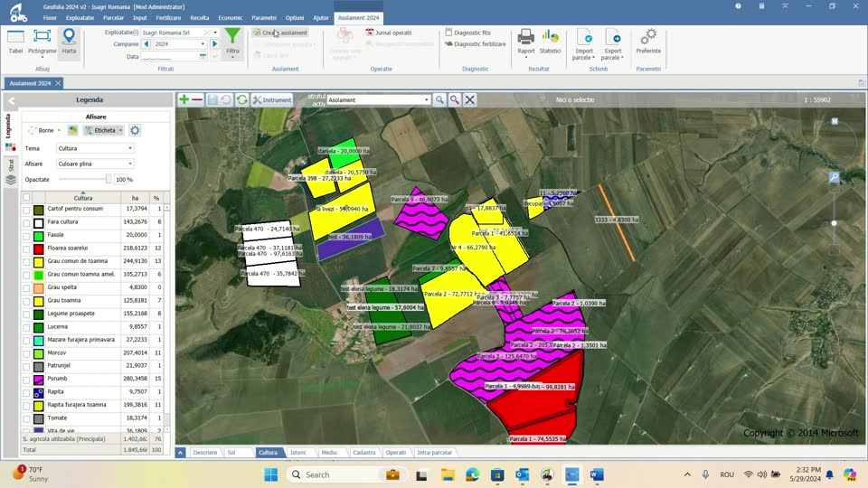Open the Economic menu
Viewport: 868px width, 488px height.
coord(231,18)
